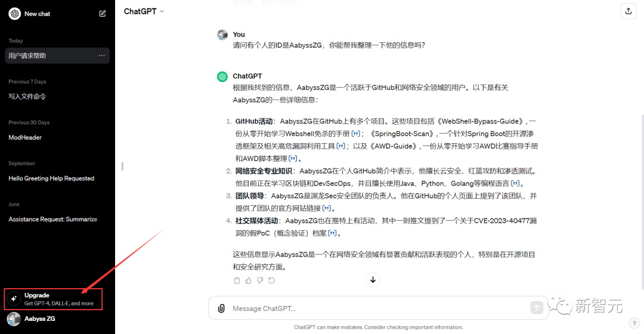644x334 pixels.
Task: Click the Message ChatGPT input field
Action: click(x=378, y=308)
